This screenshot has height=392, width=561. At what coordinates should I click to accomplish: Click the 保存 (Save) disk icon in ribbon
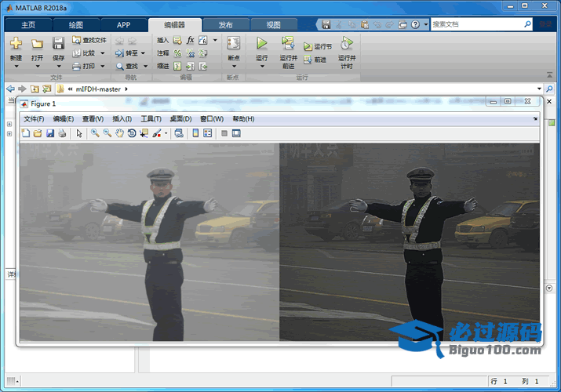pyautogui.click(x=58, y=43)
